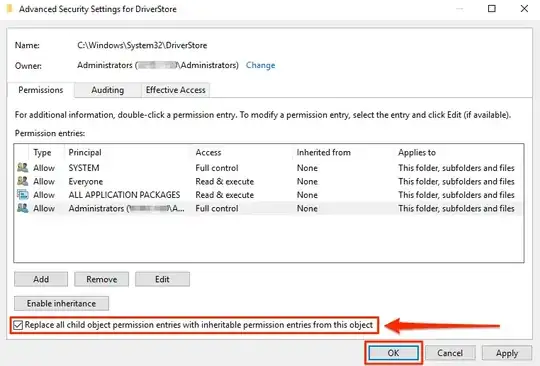Image resolution: width=540 pixels, height=366 pixels.
Task: Click the Principal column header
Action: 85,152
